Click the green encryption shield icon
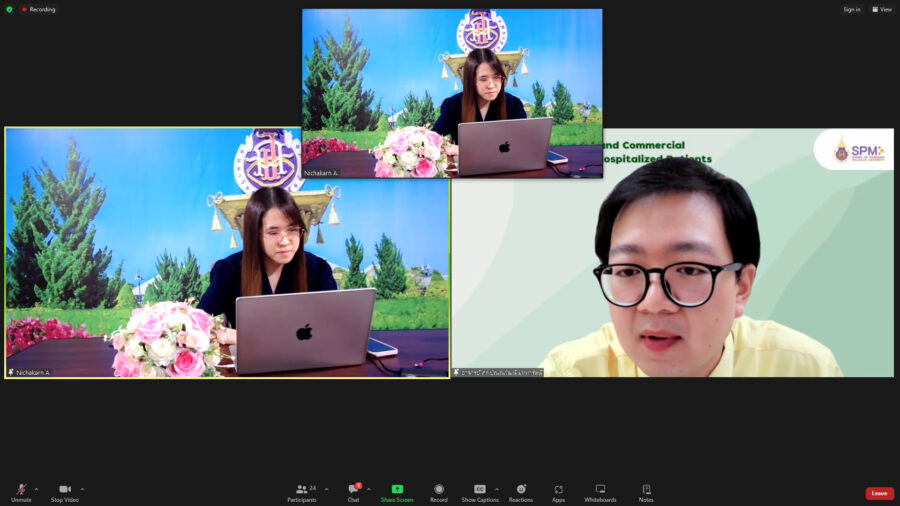 9,9
